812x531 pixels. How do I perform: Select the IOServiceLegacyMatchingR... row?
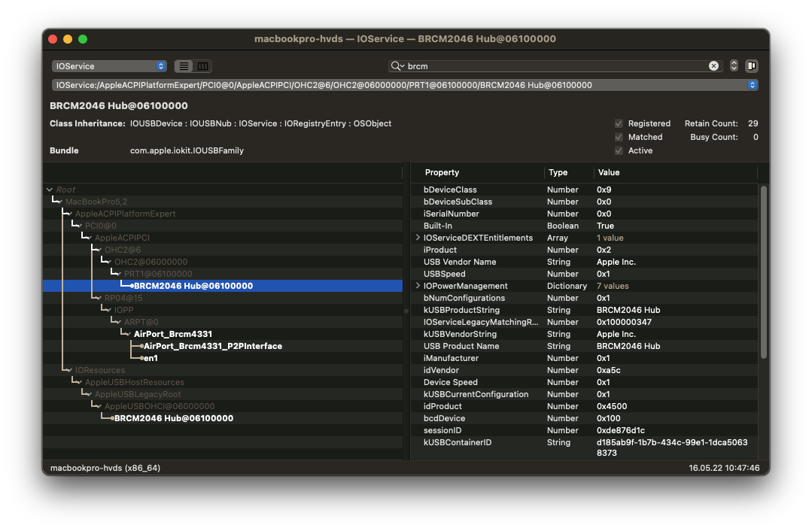(584, 322)
